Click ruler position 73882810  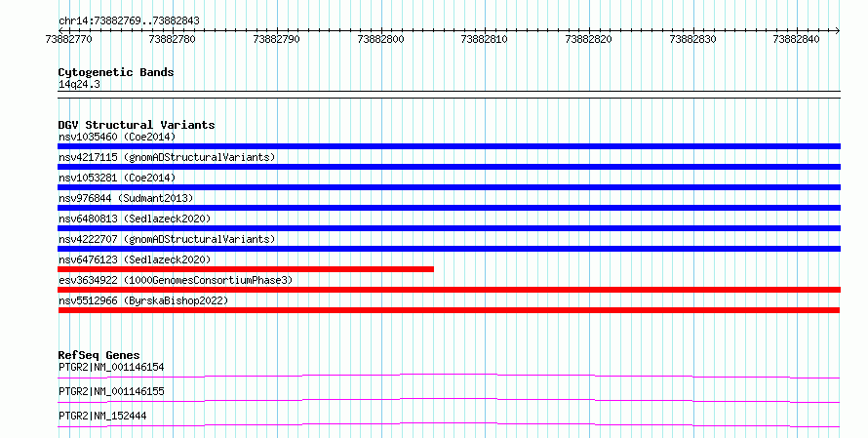pyautogui.click(x=485, y=39)
